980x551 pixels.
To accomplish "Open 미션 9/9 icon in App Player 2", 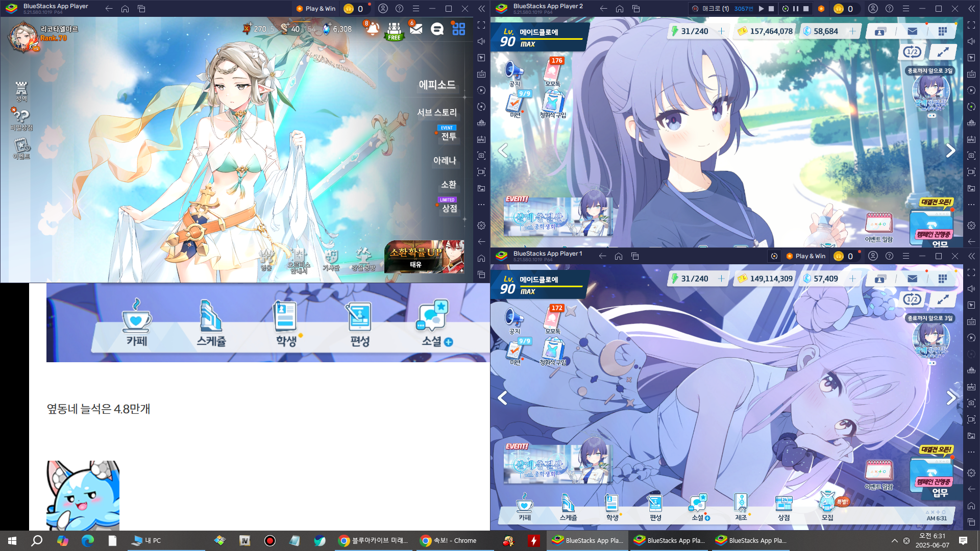I will pyautogui.click(x=515, y=105).
